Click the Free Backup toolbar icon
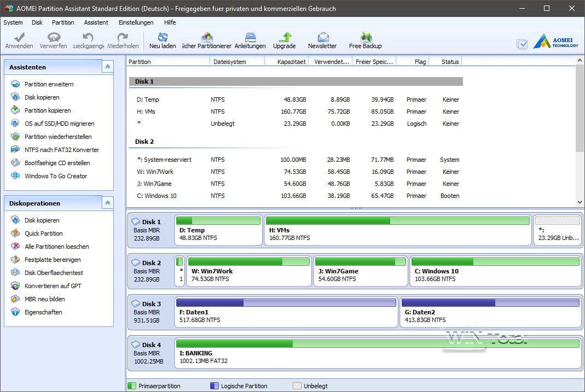 366,38
